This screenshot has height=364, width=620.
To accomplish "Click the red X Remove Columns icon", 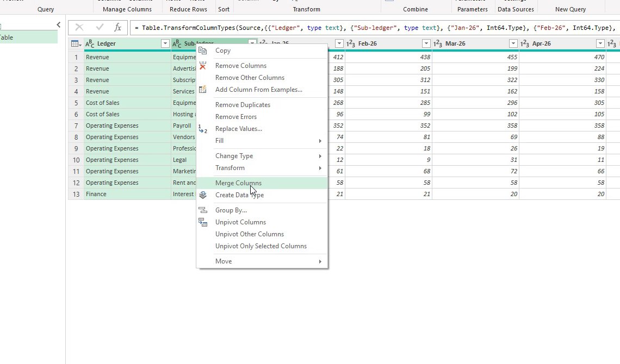I will (202, 66).
